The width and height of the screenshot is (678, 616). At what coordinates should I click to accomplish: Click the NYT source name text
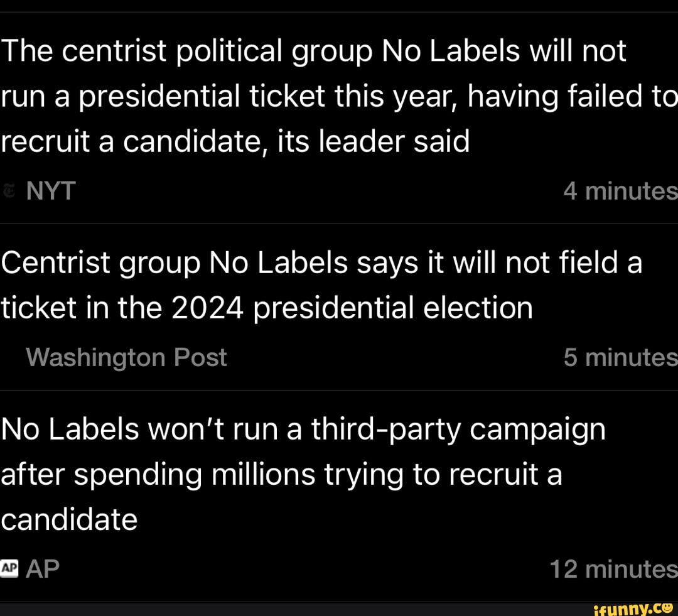pos(50,190)
